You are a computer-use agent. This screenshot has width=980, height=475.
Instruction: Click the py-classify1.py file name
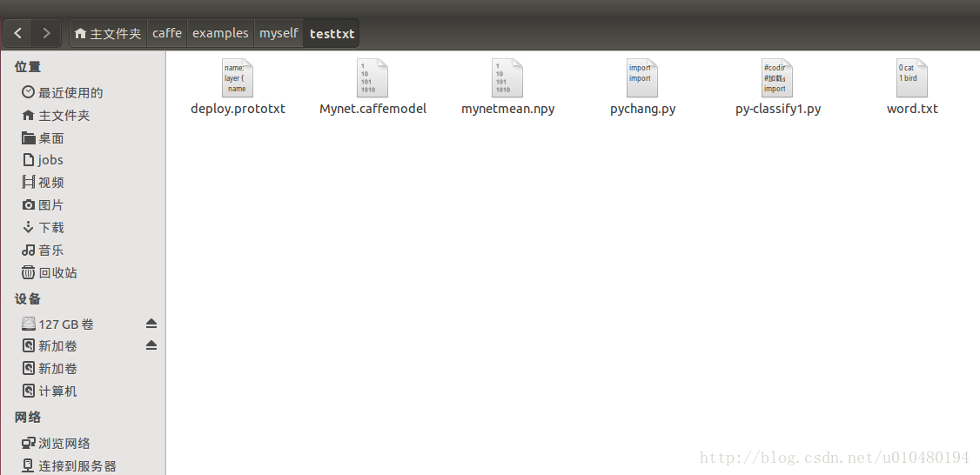tap(778, 109)
